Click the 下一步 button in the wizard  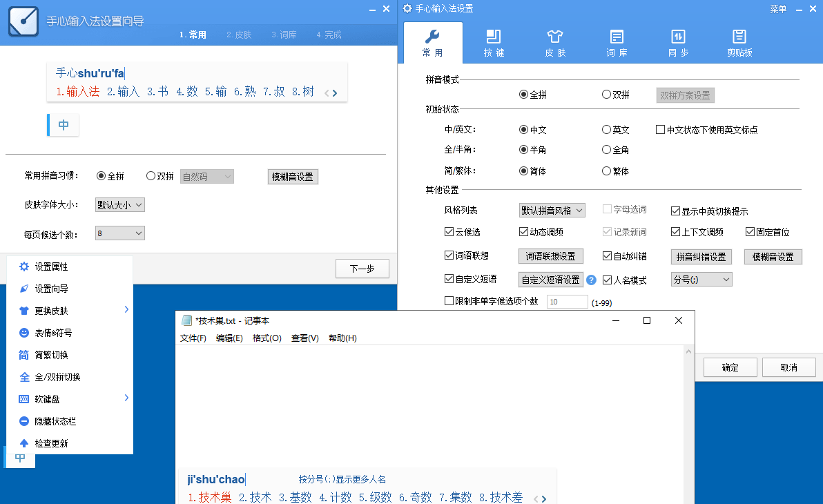pyautogui.click(x=362, y=269)
